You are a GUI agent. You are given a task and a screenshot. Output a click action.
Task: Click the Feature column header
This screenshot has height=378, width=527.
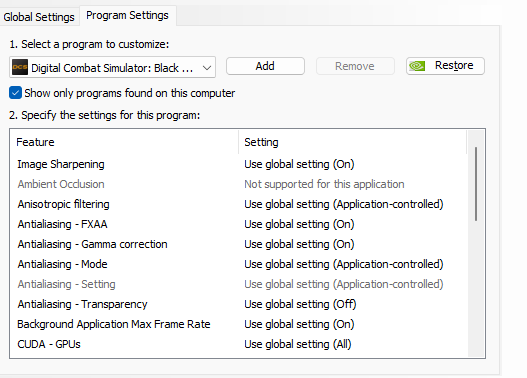pyautogui.click(x=124, y=142)
